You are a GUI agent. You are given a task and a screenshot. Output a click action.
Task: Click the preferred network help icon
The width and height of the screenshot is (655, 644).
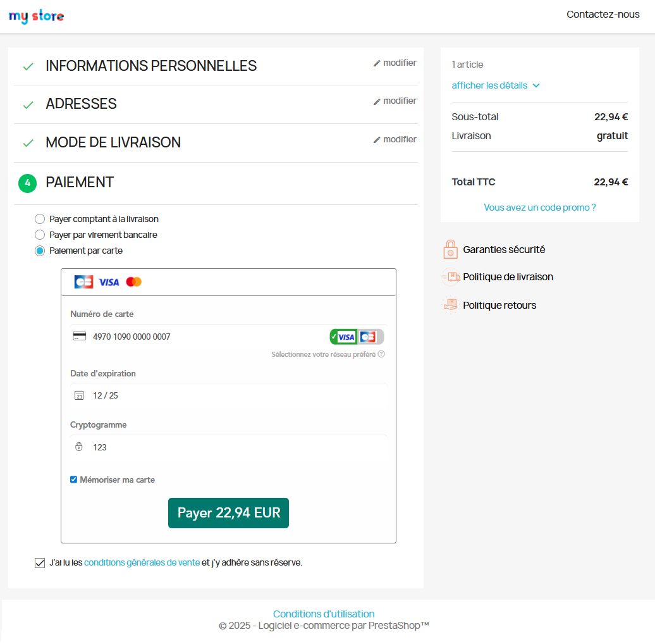tap(381, 354)
